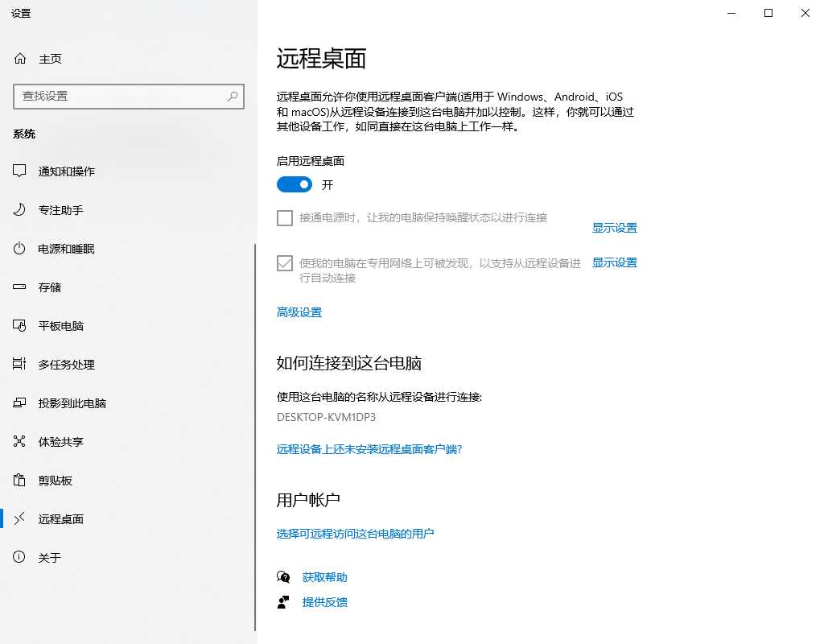Click the 电源和睡眠 power icon
The height and width of the screenshot is (644, 824).
click(x=19, y=248)
